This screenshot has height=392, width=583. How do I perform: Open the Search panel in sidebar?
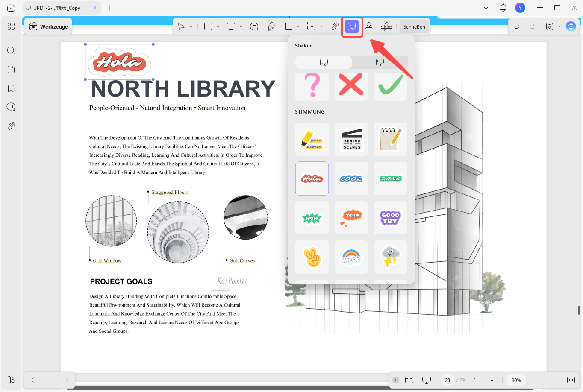(x=11, y=51)
